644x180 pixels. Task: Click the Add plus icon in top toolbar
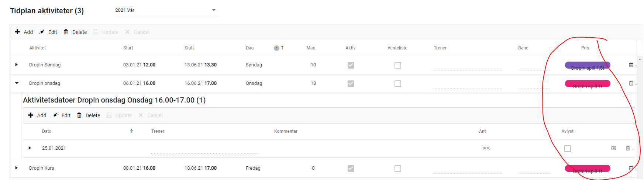(x=17, y=32)
